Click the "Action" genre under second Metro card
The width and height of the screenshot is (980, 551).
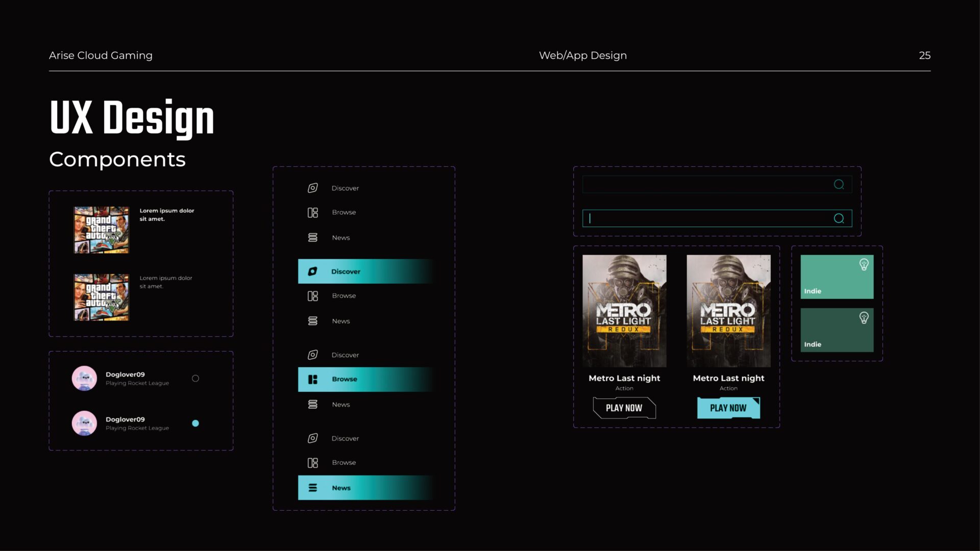pos(728,388)
